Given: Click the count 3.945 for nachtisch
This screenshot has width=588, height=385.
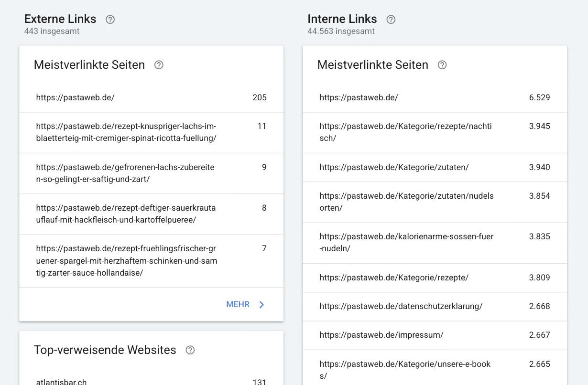Looking at the screenshot, I should 540,126.
